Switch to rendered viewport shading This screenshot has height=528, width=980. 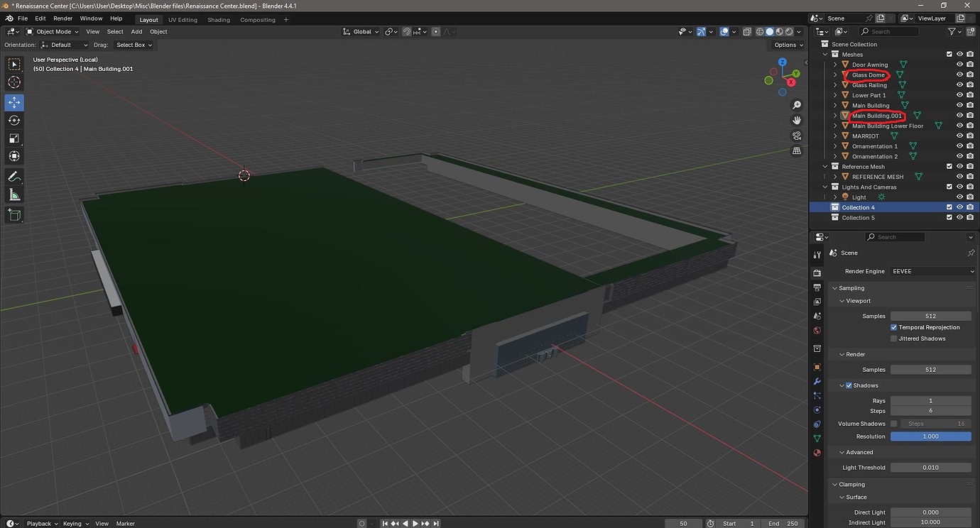(790, 31)
